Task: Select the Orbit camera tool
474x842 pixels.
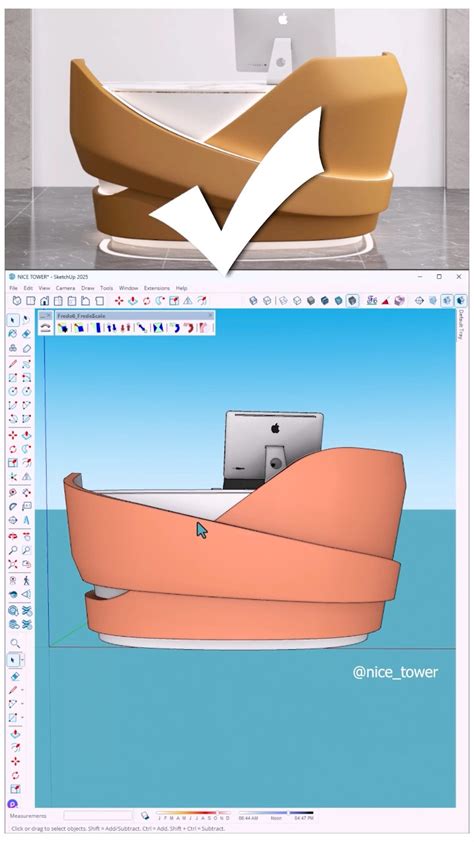Action: pyautogui.click(x=13, y=536)
